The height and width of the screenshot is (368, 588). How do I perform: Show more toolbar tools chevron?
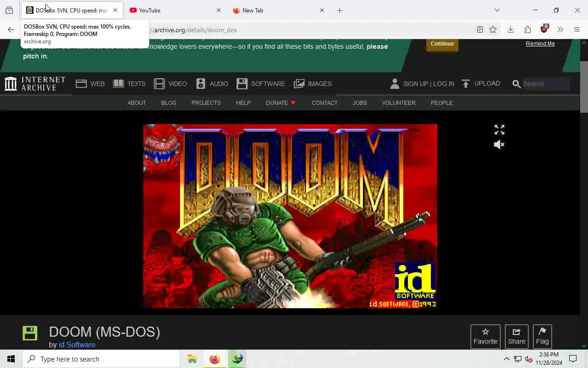[x=560, y=30]
